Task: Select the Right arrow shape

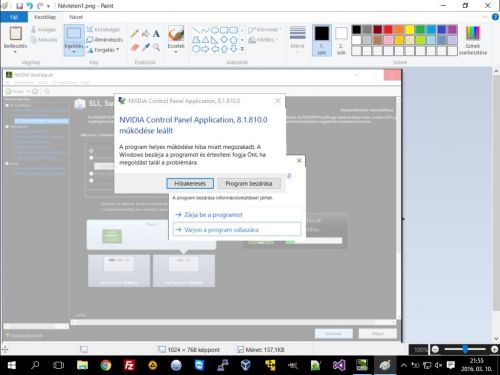Action: (x=205, y=49)
